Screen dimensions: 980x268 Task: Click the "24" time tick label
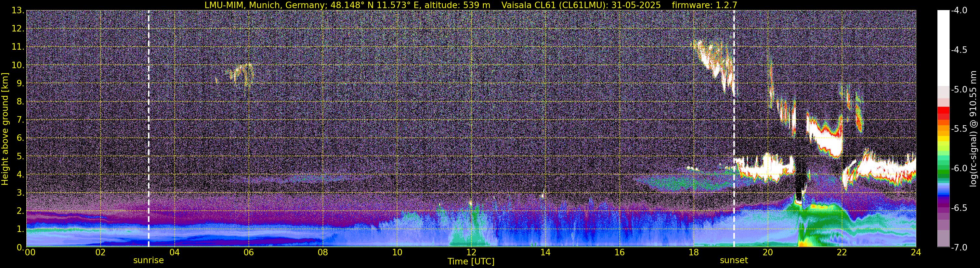coord(916,252)
